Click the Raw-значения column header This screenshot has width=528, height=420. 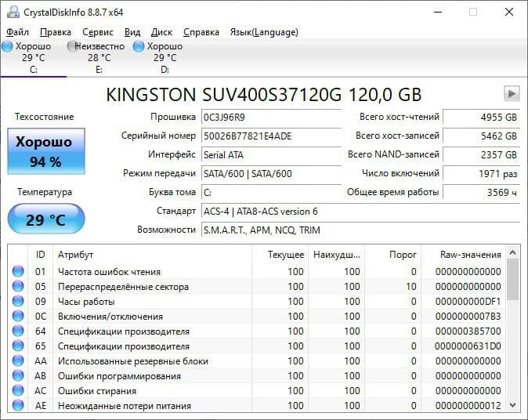(463, 255)
